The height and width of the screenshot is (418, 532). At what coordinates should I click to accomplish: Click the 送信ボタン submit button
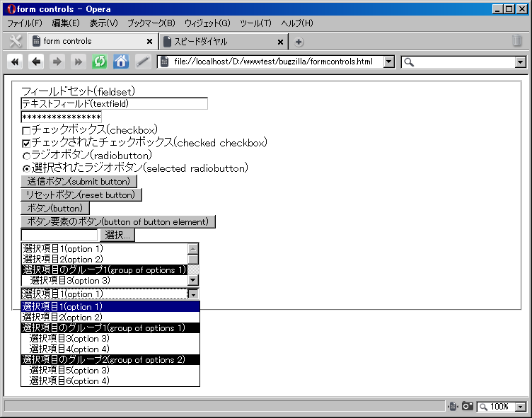79,182
